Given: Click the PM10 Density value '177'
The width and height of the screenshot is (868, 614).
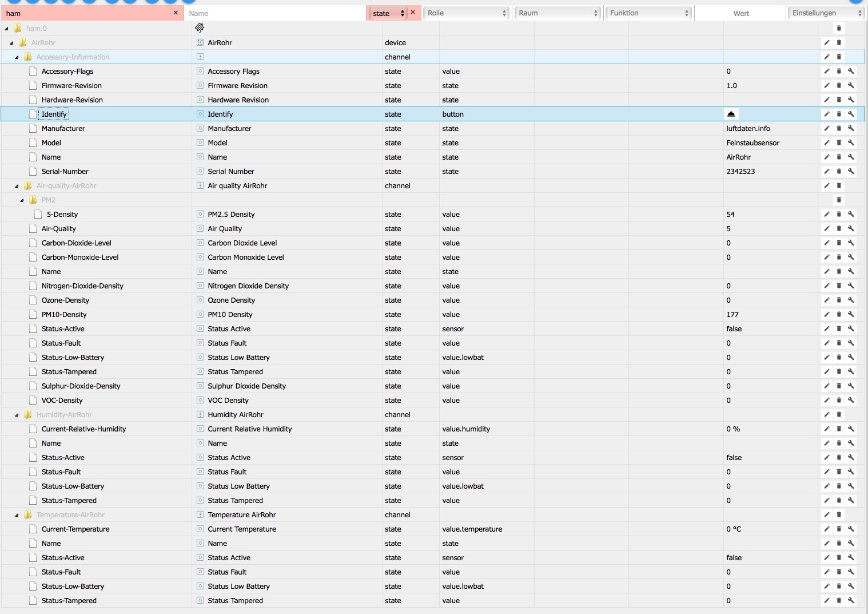Looking at the screenshot, I should point(732,314).
